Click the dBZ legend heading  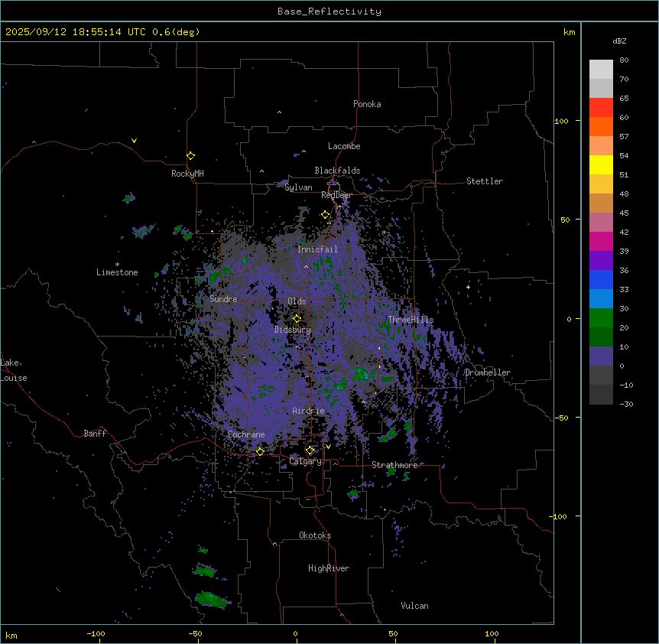[619, 41]
